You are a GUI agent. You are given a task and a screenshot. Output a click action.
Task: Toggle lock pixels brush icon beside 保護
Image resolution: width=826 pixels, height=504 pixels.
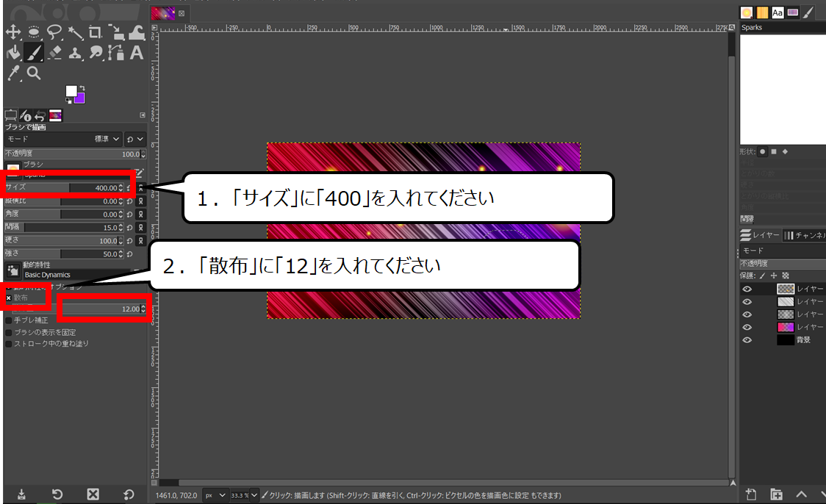762,276
